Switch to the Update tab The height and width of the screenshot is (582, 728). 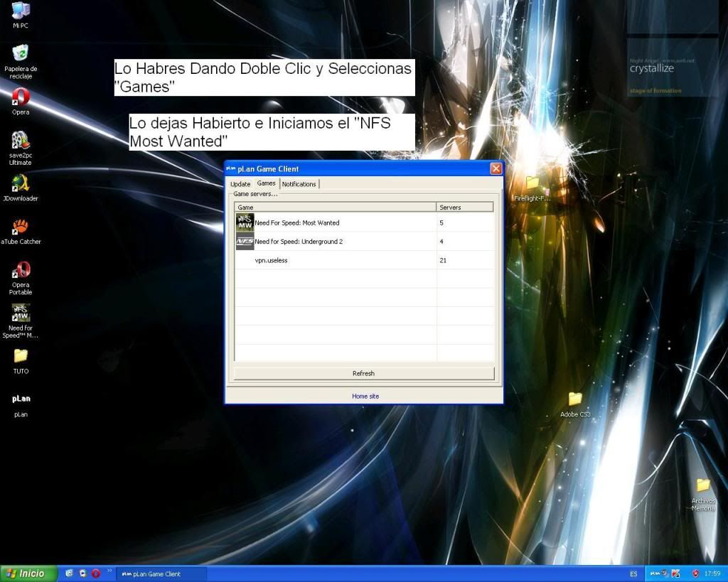(x=240, y=184)
